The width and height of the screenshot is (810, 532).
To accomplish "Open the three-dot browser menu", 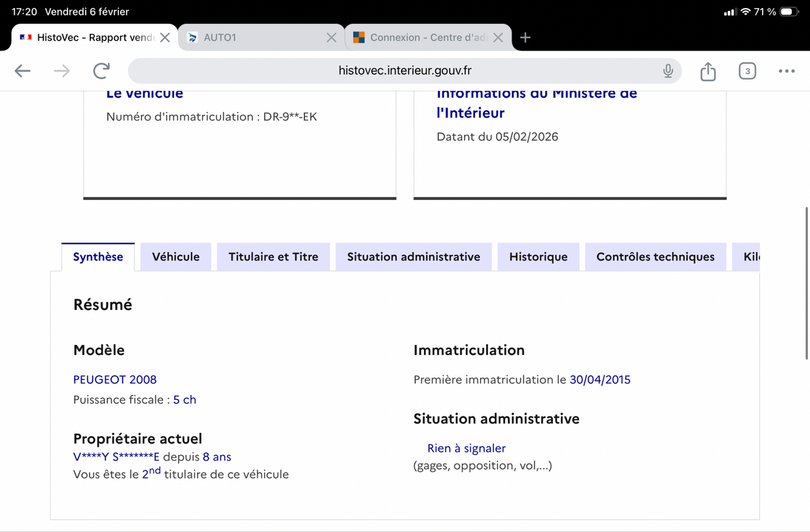I will point(786,71).
